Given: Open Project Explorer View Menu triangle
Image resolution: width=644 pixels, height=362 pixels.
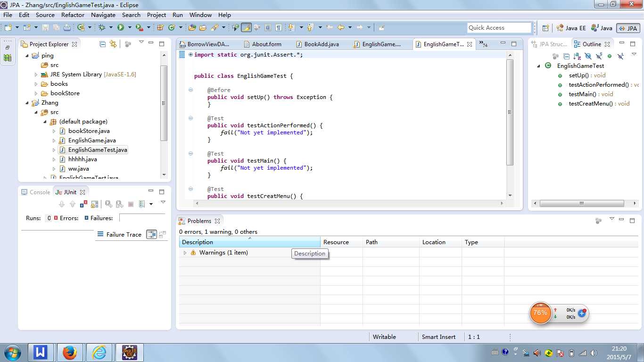Looking at the screenshot, I should tap(141, 42).
